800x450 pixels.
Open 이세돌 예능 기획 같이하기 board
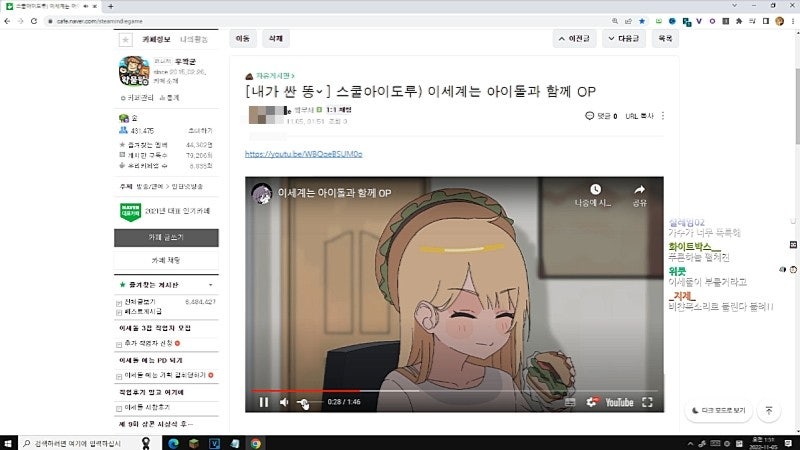click(165, 375)
